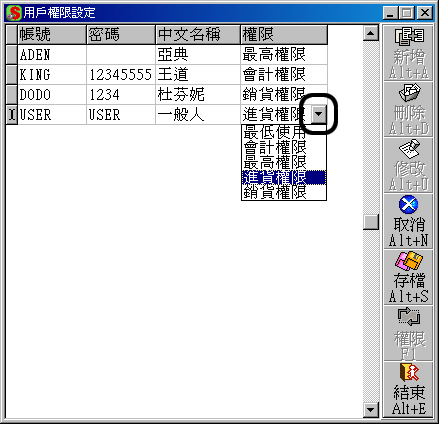Click the 中文名稱 column header

198,34
